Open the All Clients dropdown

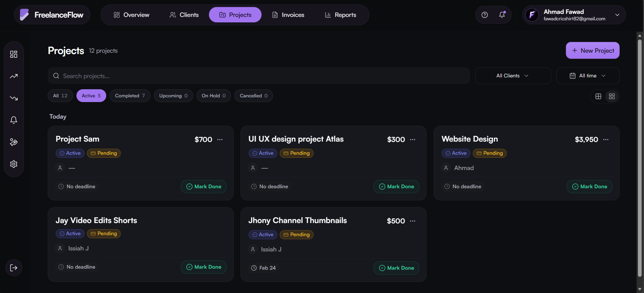[513, 75]
